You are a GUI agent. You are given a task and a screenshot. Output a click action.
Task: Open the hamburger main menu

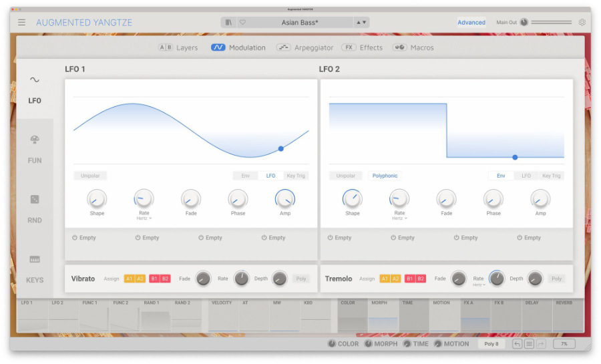coord(21,22)
